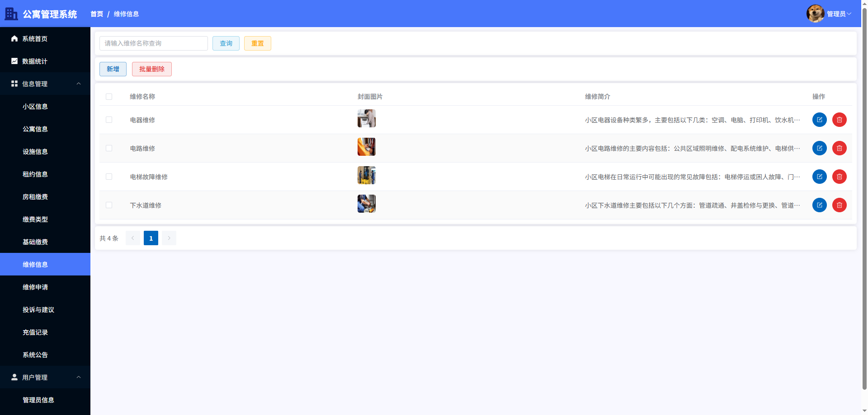Open 公寓信息 menu item
The width and height of the screenshot is (868, 415).
click(45, 129)
